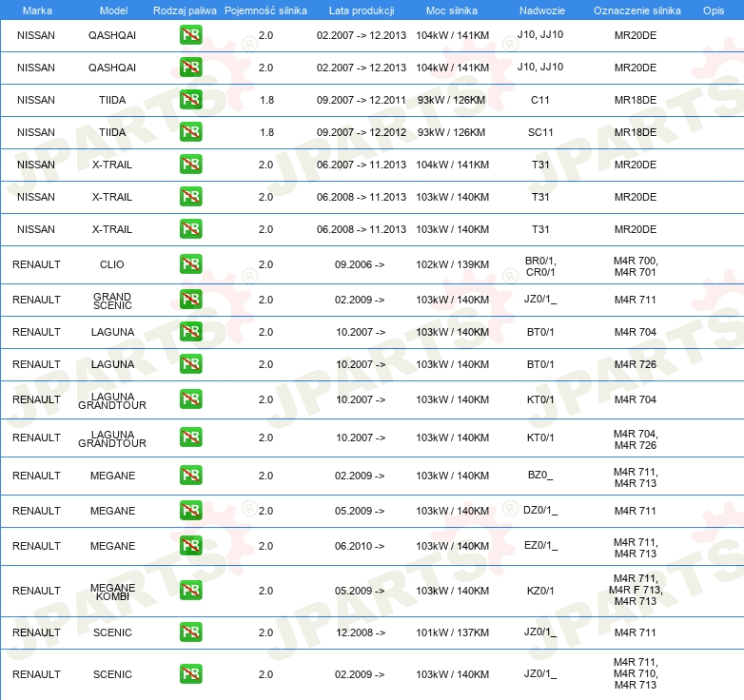Click the fuel icon in the Scenic 101kW row
Image resolution: width=744 pixels, height=700 pixels.
190,632
